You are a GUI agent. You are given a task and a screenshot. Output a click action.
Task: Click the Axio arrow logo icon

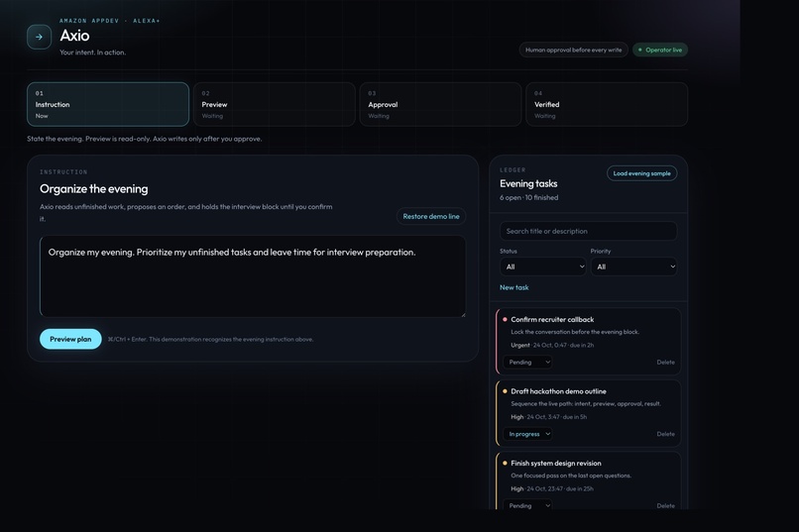point(39,37)
